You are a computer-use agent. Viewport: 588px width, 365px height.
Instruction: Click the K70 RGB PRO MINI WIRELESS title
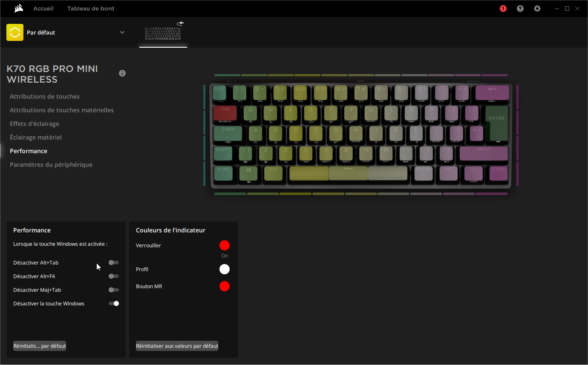(52, 74)
